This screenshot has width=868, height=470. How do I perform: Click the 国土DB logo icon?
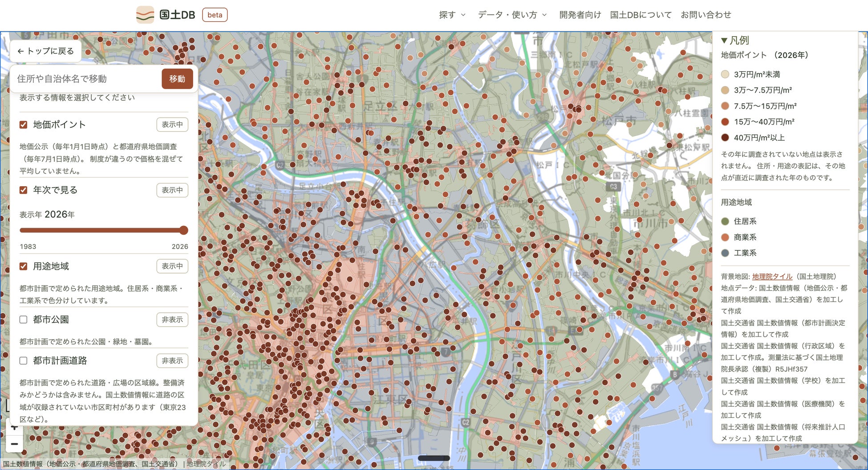(x=145, y=15)
